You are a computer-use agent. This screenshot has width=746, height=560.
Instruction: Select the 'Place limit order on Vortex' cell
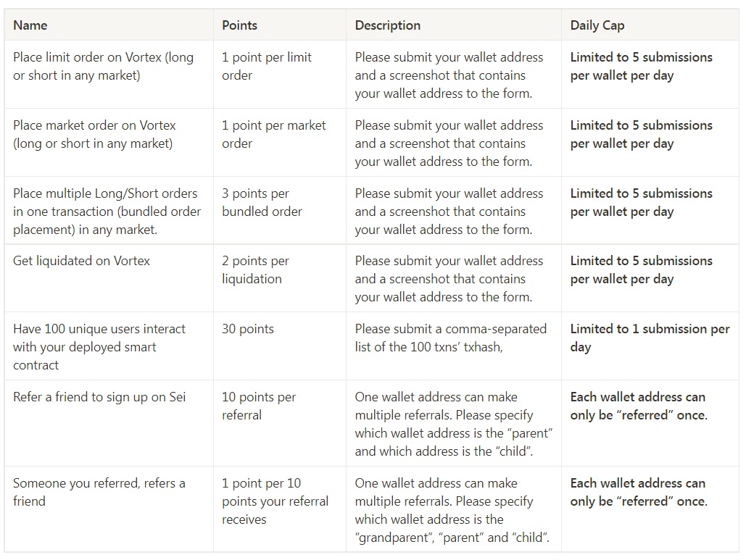click(x=104, y=66)
